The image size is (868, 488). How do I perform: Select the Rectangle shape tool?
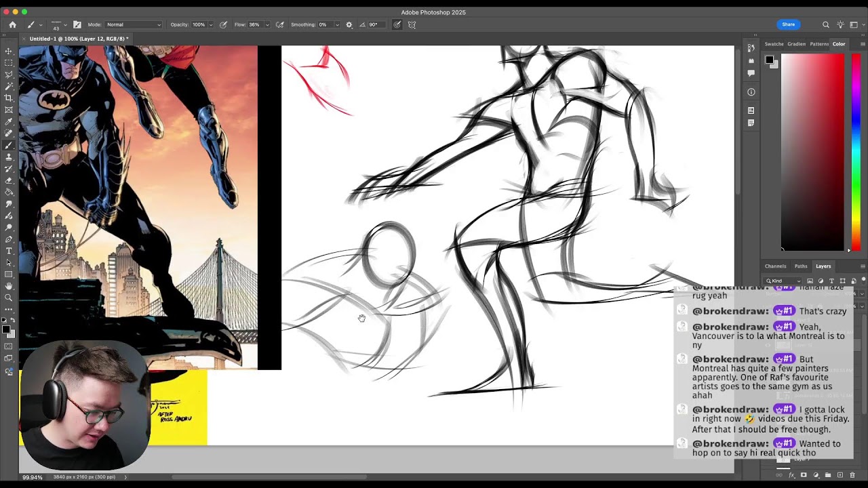point(9,274)
